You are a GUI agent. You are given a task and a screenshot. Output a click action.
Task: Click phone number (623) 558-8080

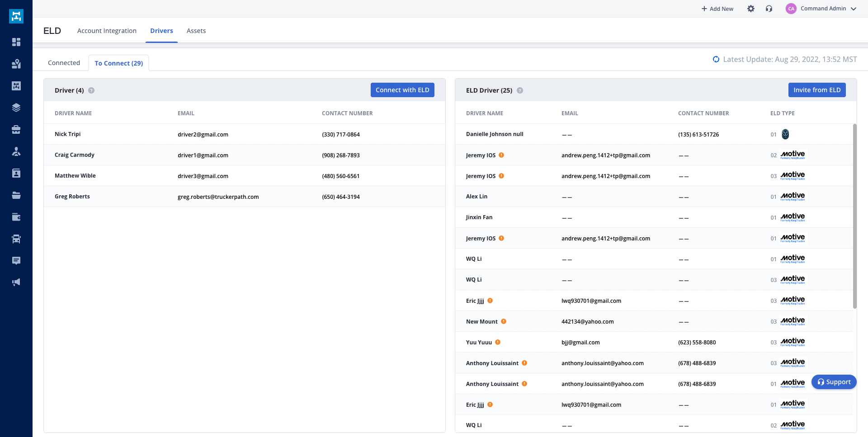[x=697, y=342]
